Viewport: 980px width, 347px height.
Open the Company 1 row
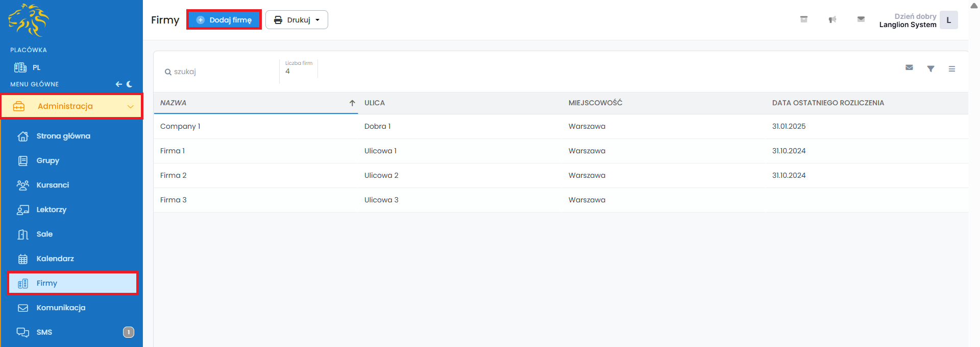[x=180, y=126]
